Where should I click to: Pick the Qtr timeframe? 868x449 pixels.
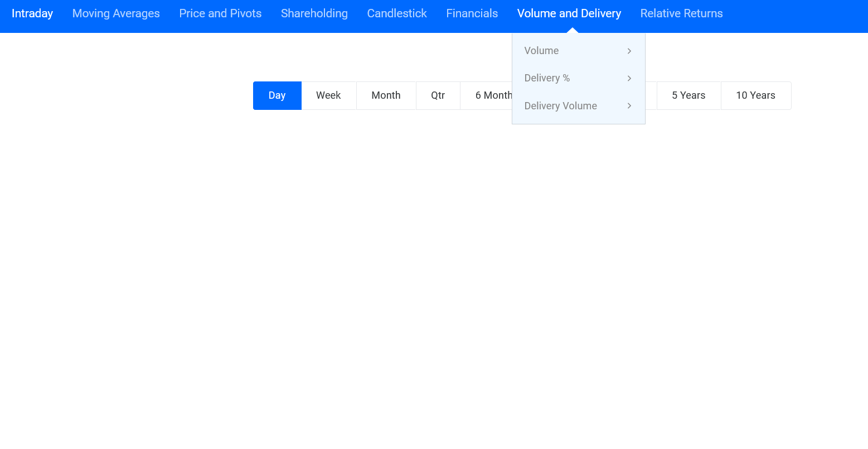click(x=438, y=95)
